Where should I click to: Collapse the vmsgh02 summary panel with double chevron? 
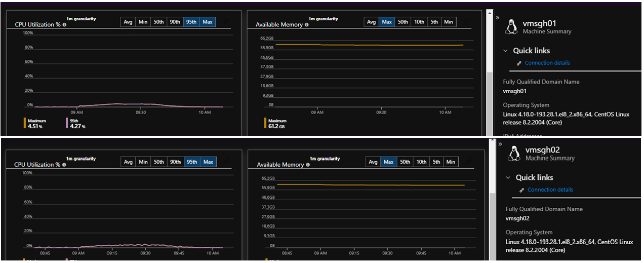[x=500, y=144]
